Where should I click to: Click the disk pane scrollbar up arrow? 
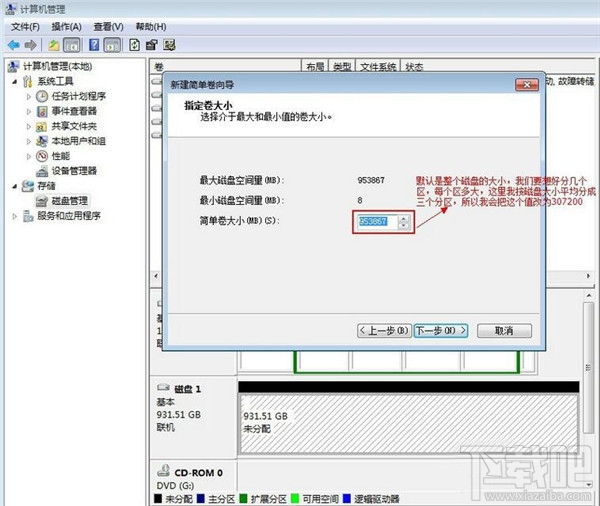click(589, 295)
